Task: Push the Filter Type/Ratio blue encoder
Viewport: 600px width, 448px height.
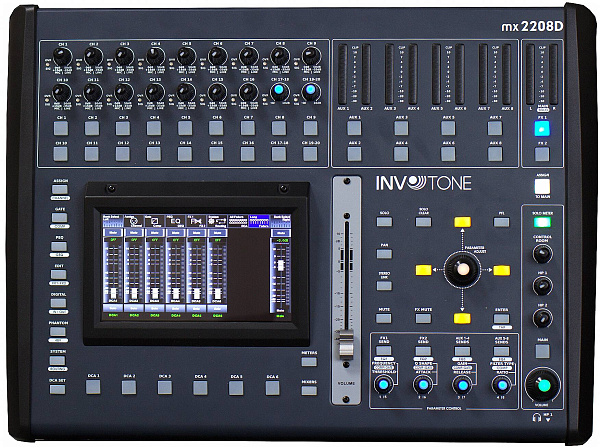Action: (502, 385)
